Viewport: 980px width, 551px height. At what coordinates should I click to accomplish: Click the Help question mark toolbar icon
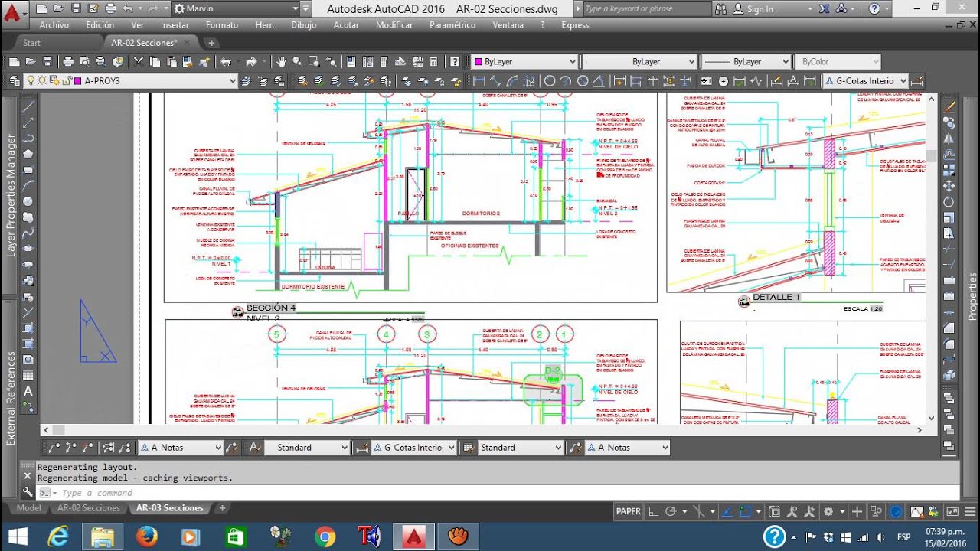(x=455, y=62)
